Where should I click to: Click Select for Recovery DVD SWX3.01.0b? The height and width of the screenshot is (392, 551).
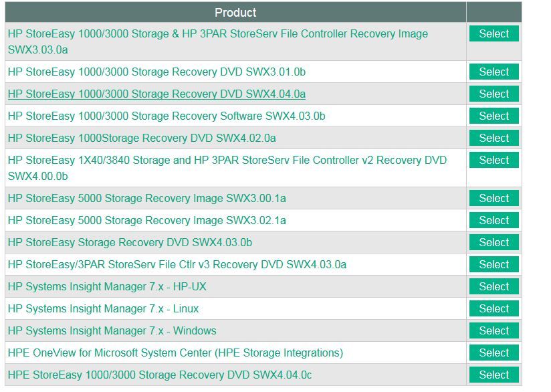coord(493,72)
